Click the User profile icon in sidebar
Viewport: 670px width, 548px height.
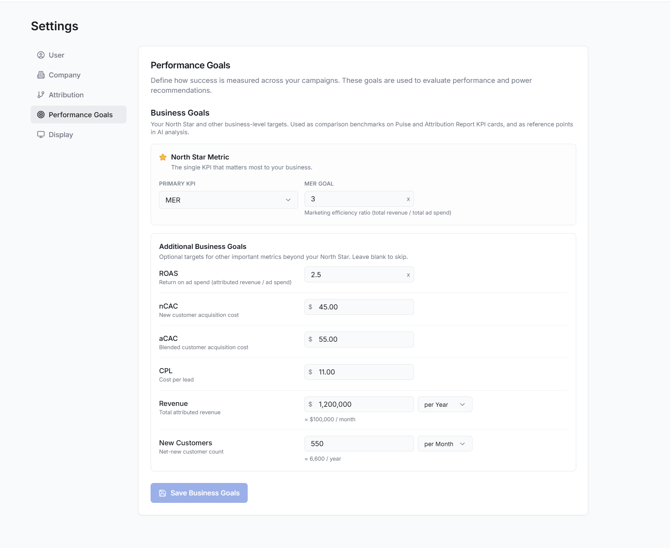click(41, 55)
